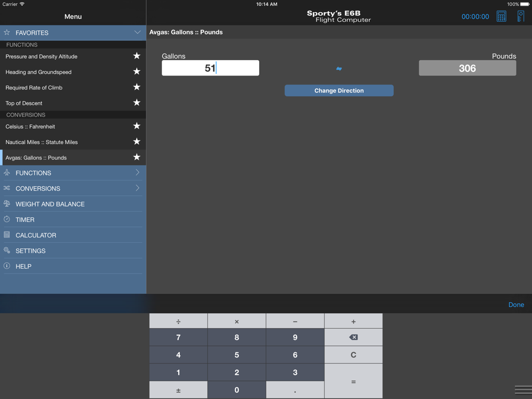Tap the divide key
Image resolution: width=532 pixels, height=399 pixels.
pos(178,321)
